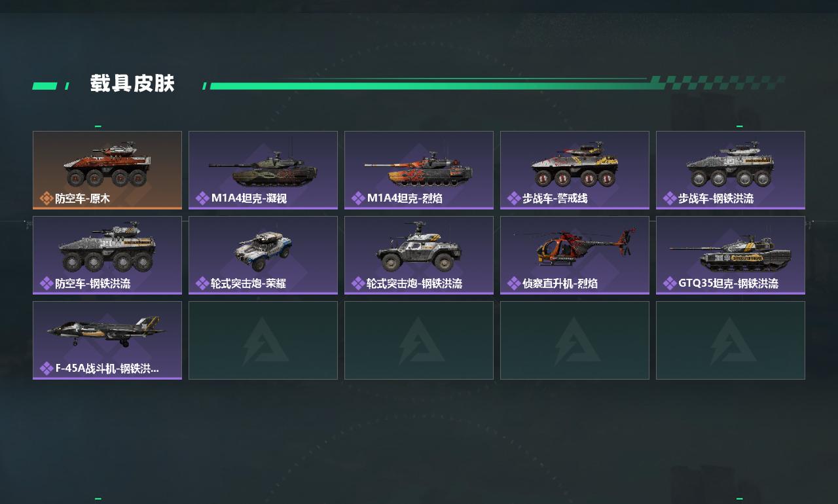Click the purple rarity icon beside 侦察直升机-烈焰
The width and height of the screenshot is (838, 504).
514,283
